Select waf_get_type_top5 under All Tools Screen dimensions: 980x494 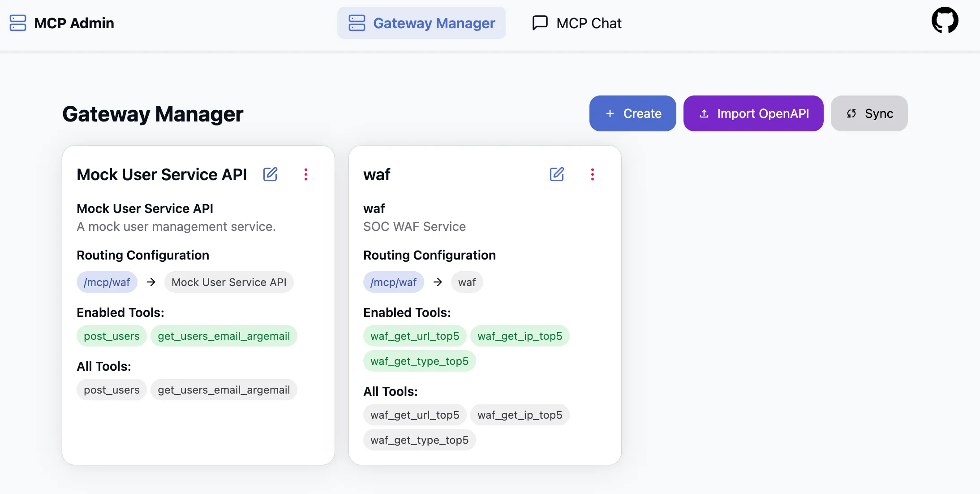click(x=419, y=440)
